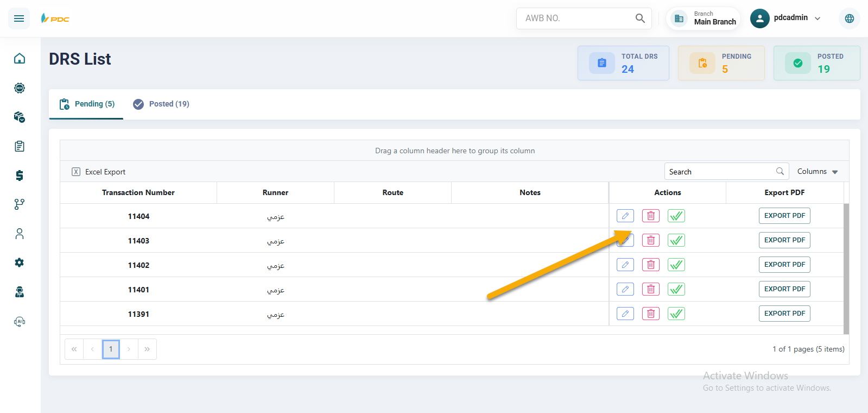Viewport: 868px width, 413px height.
Task: Open the settings gear in sidebar
Action: pos(20,262)
